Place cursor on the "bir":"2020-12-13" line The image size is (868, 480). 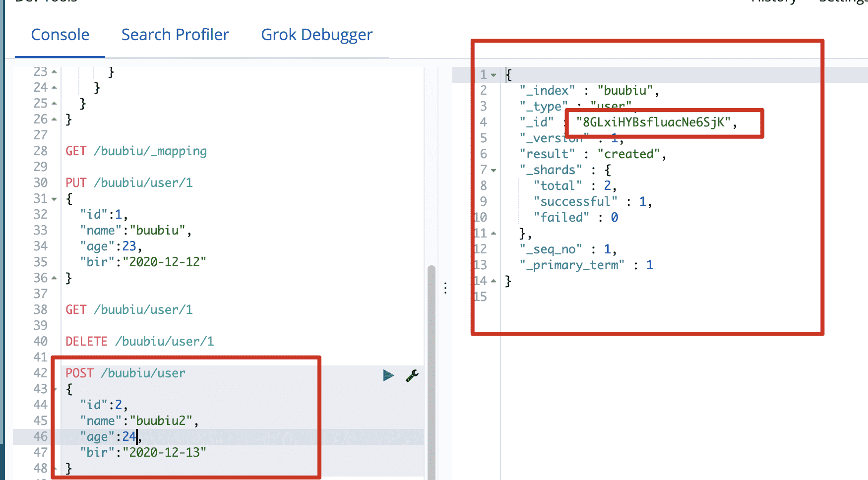click(x=143, y=453)
